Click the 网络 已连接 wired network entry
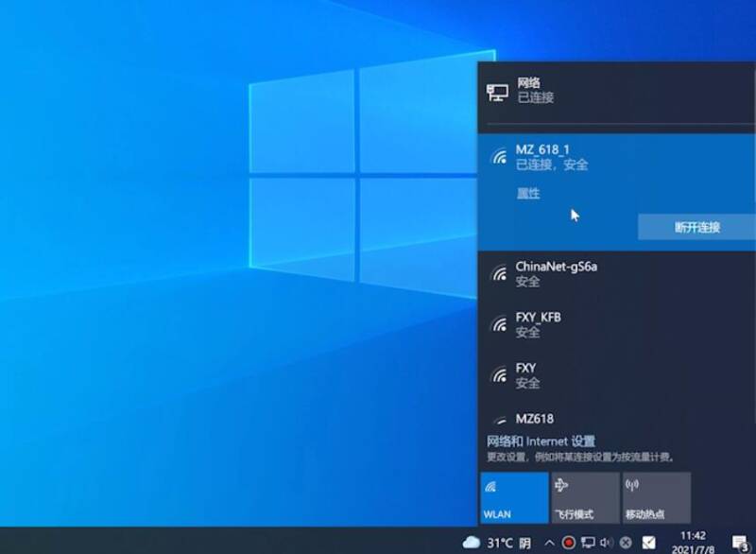This screenshot has height=554, width=756. click(x=617, y=92)
